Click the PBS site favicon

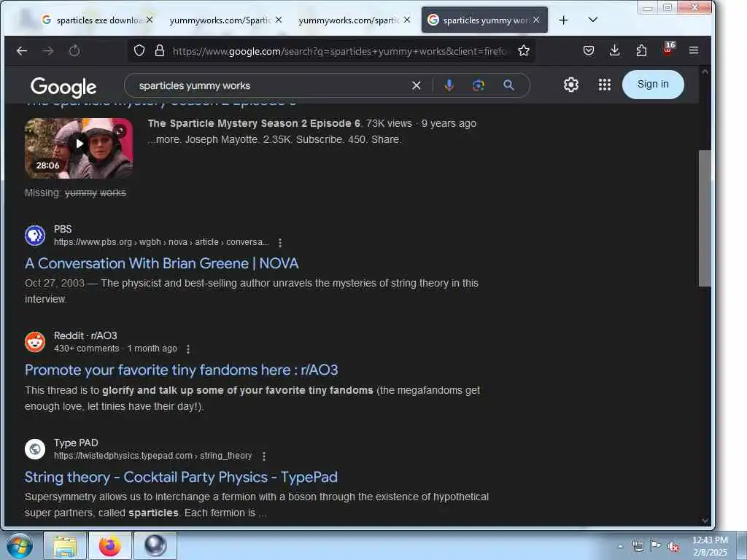35,236
